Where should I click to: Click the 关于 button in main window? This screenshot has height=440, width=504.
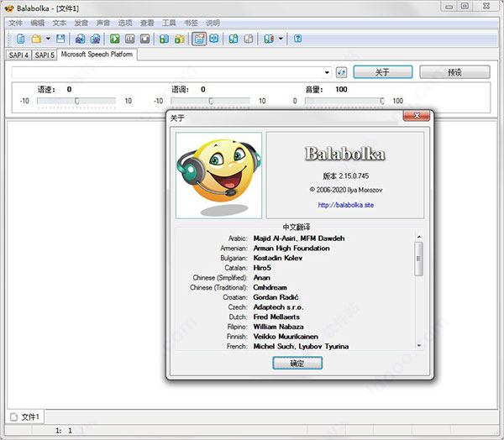[x=383, y=72]
